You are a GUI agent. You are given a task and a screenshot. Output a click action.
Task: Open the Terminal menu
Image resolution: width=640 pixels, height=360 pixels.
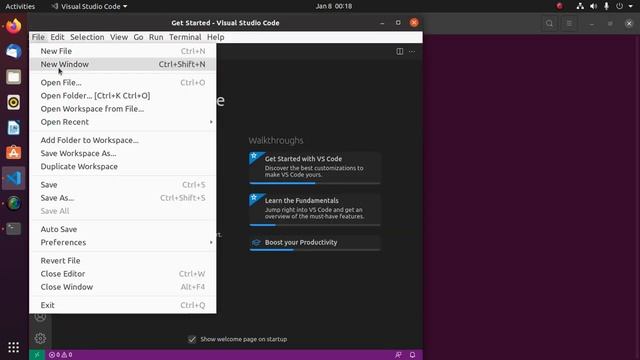pos(185,37)
